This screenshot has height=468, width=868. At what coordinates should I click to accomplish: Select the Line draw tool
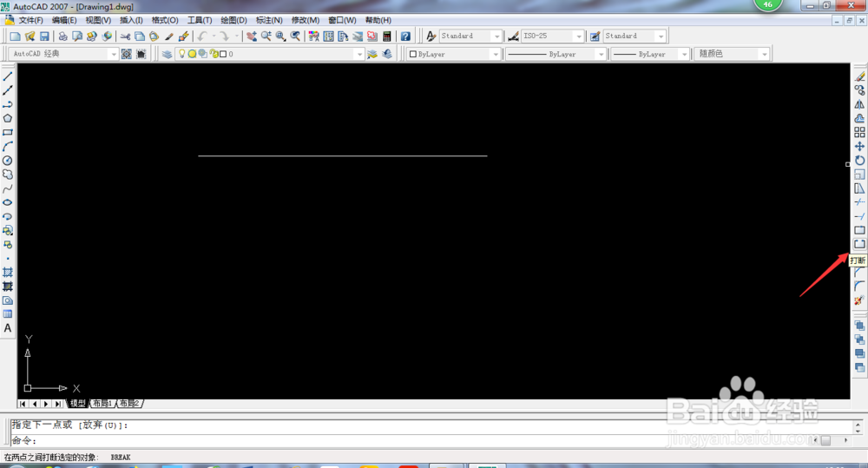coord(8,76)
